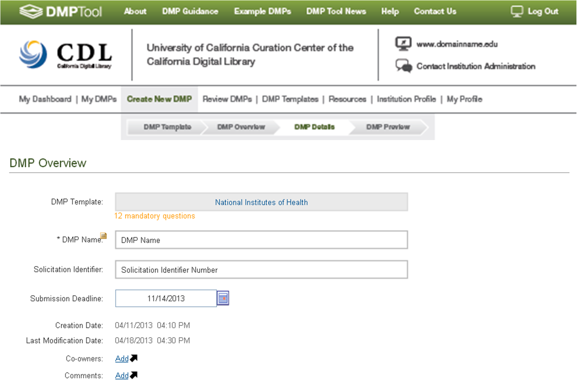This screenshot has width=578, height=392.
Task: Click Contact Institution Administration link
Action: 476,66
